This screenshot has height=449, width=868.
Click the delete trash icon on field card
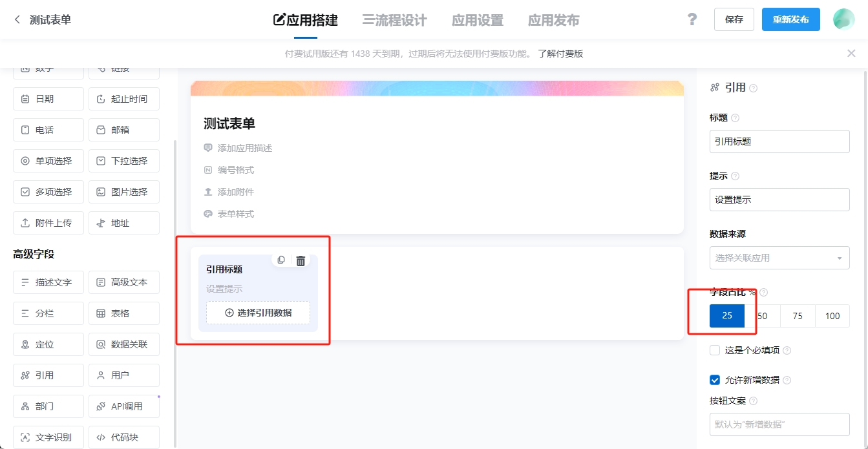click(x=301, y=260)
